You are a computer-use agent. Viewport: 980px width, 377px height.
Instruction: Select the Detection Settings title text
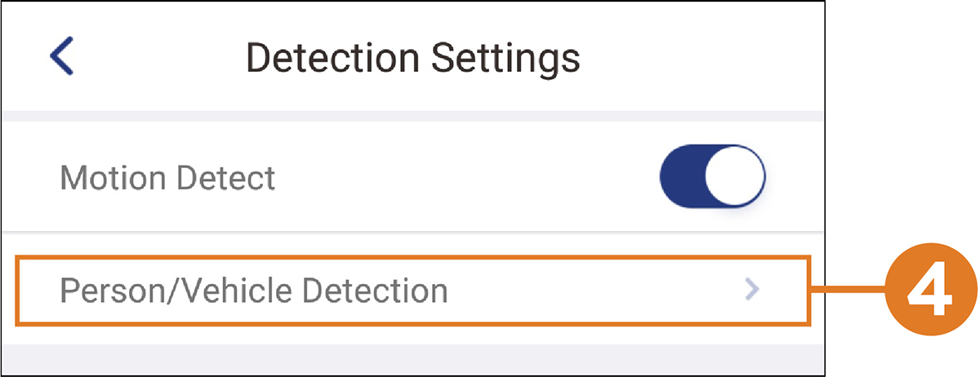click(413, 59)
